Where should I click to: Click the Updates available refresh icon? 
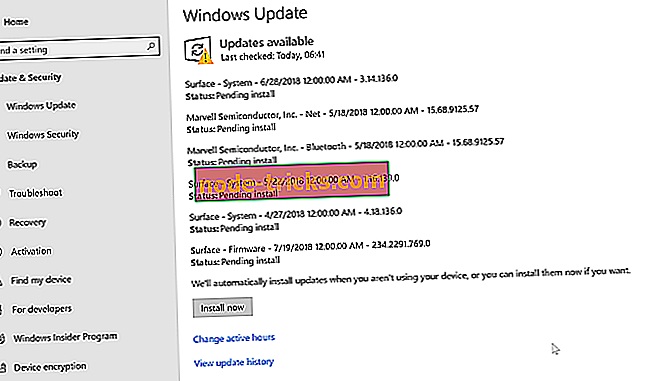pyautogui.click(x=199, y=50)
